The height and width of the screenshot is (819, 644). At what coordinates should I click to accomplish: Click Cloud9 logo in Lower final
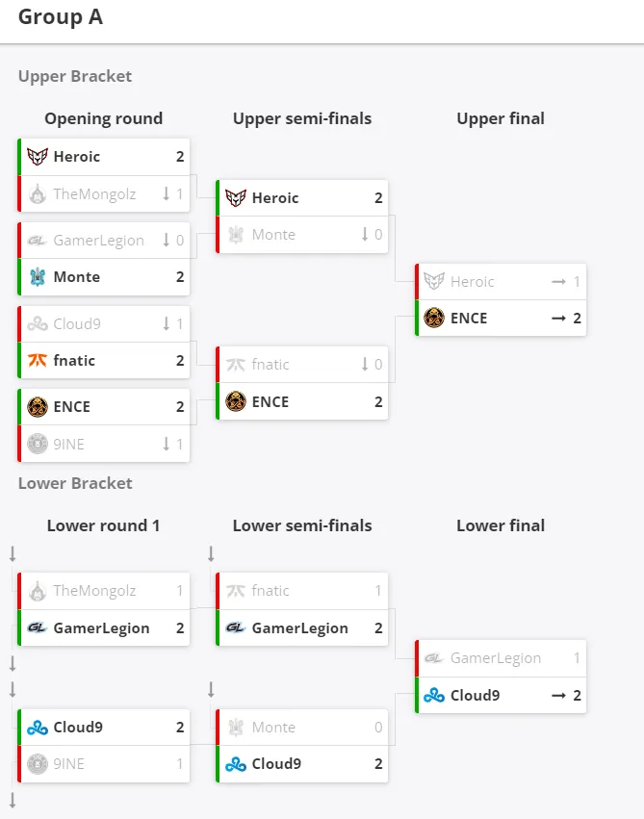[434, 695]
